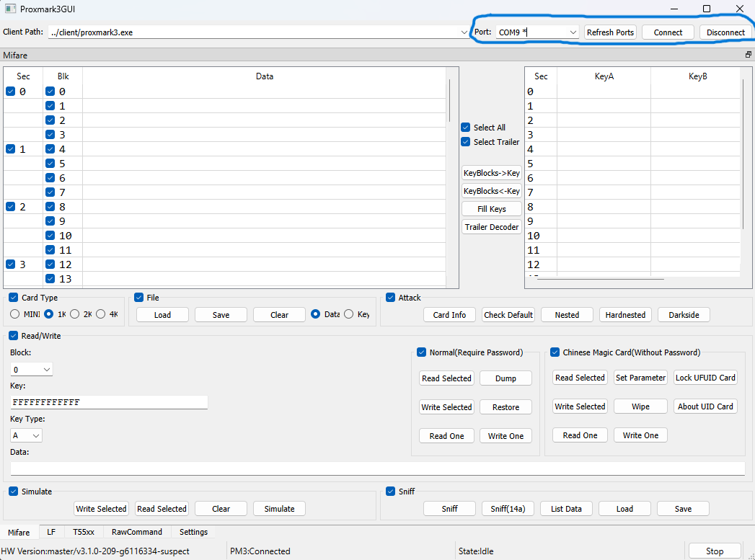The width and height of the screenshot is (755, 560).
Task: Go to the Settings tab
Action: tap(193, 532)
